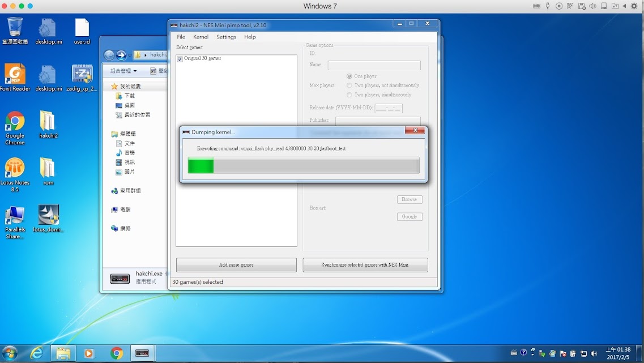The width and height of the screenshot is (644, 363).
Task: Open Windows Explorer from the taskbar
Action: point(63,353)
